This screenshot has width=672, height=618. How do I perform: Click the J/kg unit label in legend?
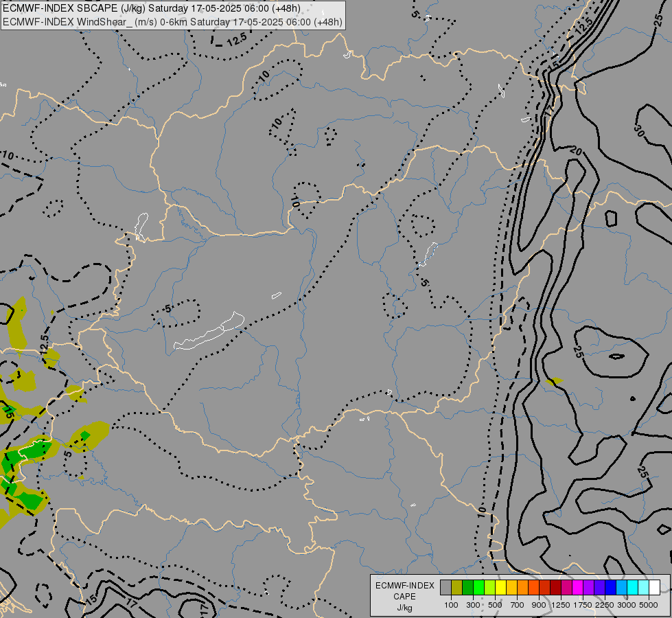point(404,608)
